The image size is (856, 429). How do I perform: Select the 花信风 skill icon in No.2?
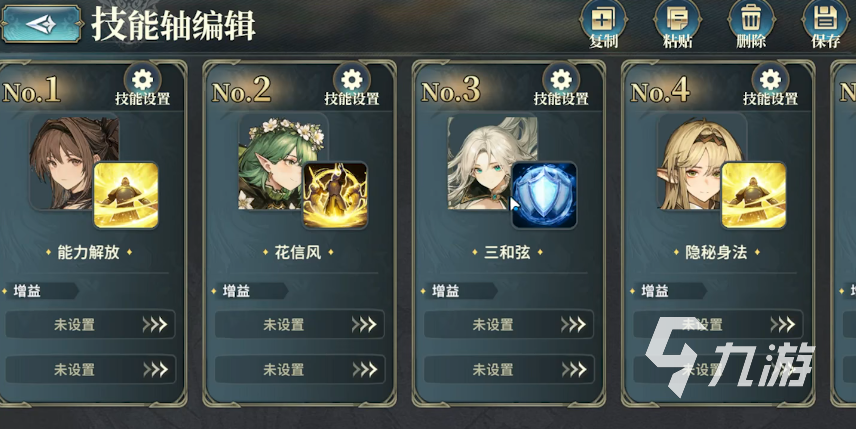(335, 195)
